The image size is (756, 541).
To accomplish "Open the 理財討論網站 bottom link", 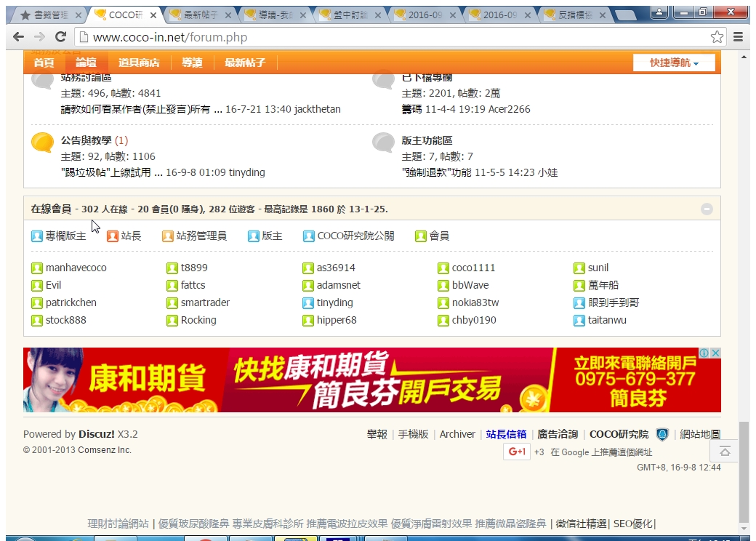I will tap(118, 524).
